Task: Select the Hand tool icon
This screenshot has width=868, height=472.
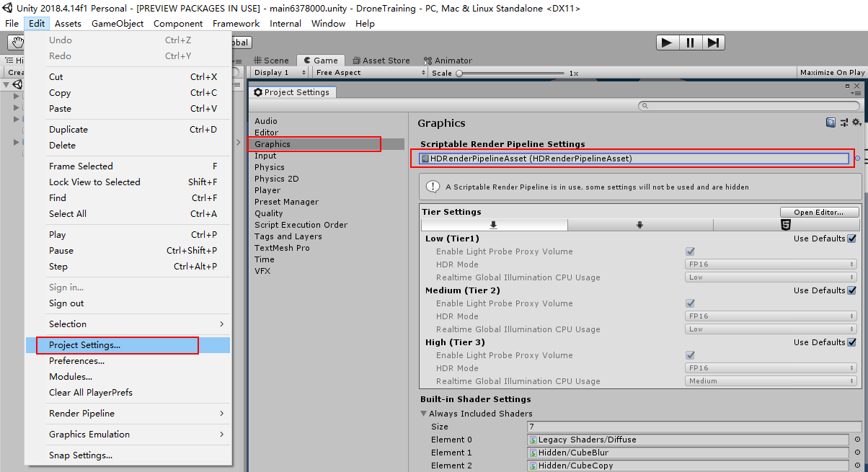Action: click(16, 43)
